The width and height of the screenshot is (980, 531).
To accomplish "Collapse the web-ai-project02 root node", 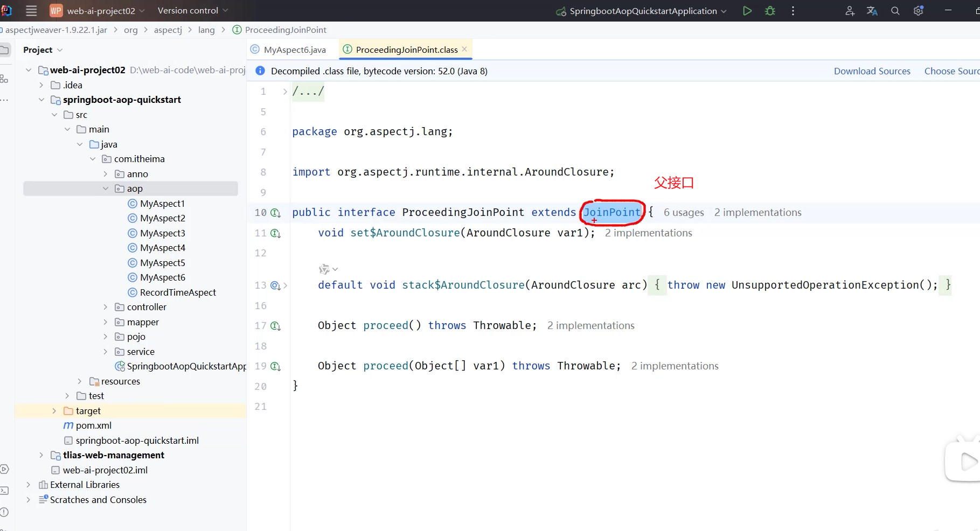I will pos(29,70).
